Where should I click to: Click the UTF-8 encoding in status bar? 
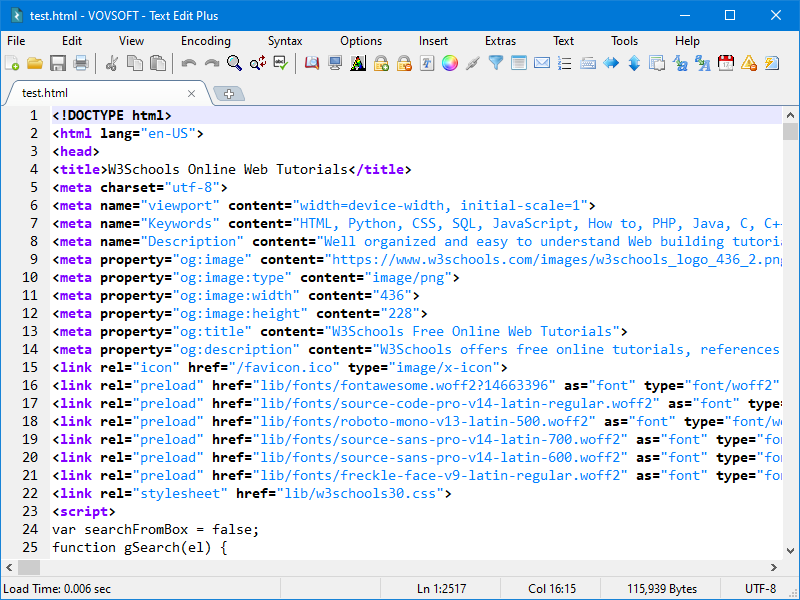760,589
